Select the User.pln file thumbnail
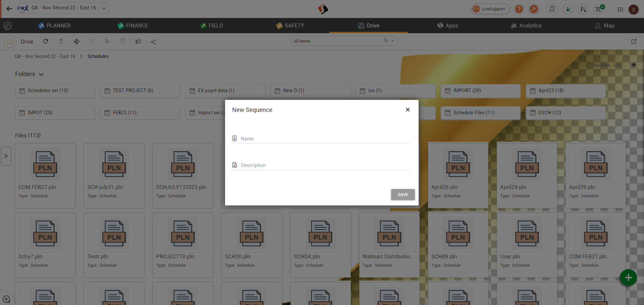 click(x=527, y=234)
